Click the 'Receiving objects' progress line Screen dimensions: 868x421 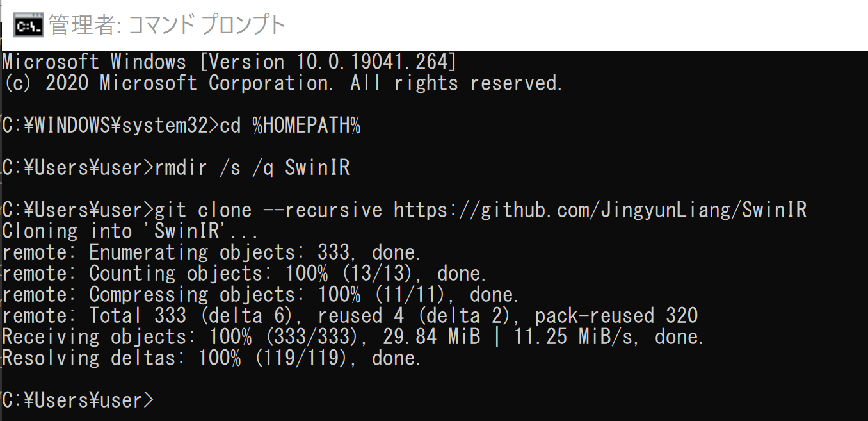tap(353, 336)
